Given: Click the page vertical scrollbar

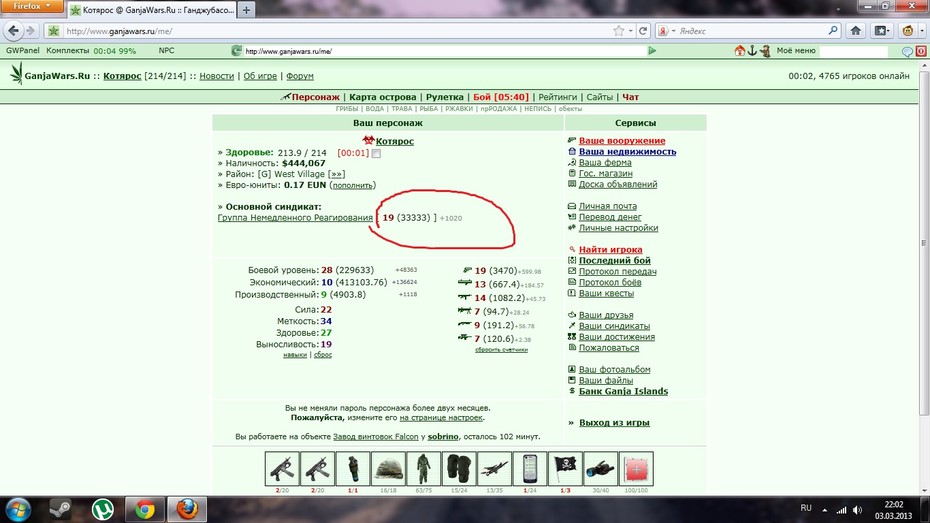Looking at the screenshot, I should [924, 243].
